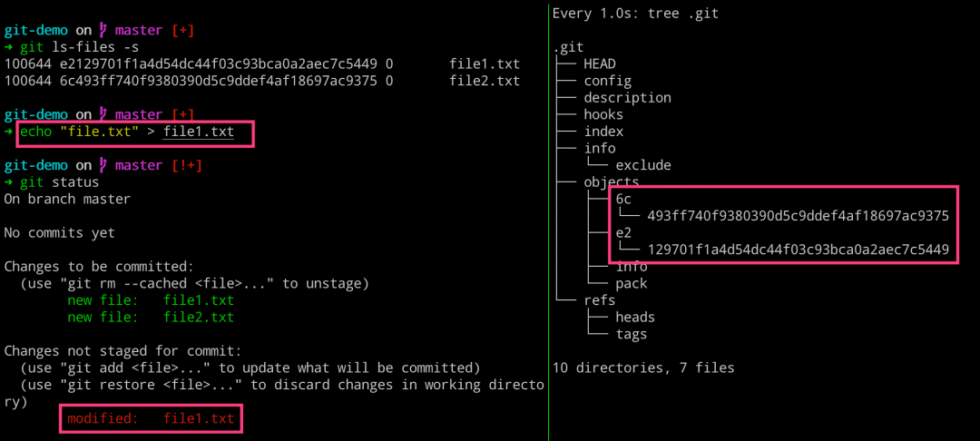The width and height of the screenshot is (980, 441).
Task: Click hooks in the .git tree
Action: [x=603, y=114]
